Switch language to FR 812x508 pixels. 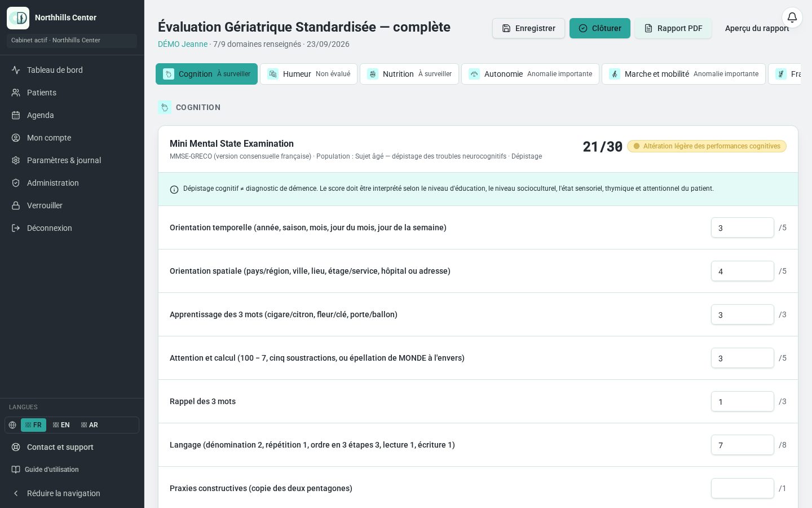[x=33, y=425]
